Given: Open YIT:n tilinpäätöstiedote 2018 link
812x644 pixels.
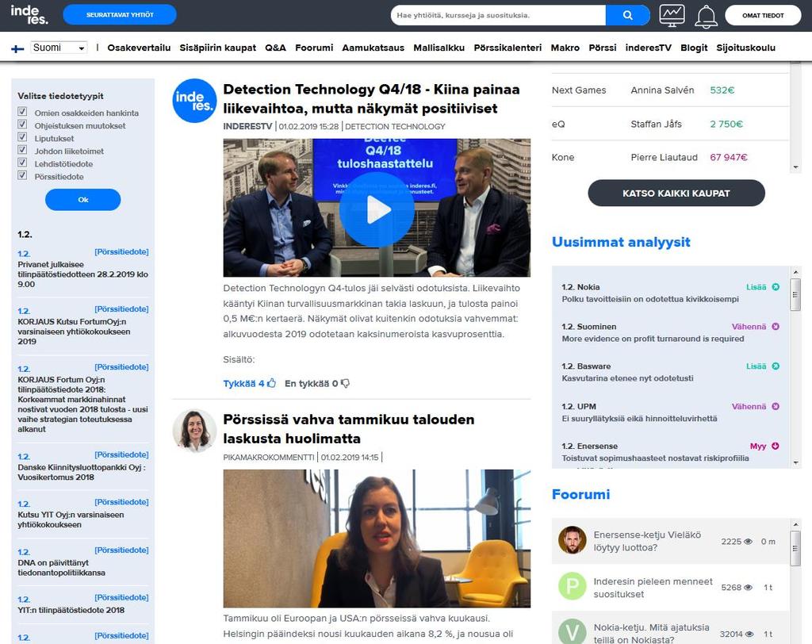Looking at the screenshot, I should 71,610.
